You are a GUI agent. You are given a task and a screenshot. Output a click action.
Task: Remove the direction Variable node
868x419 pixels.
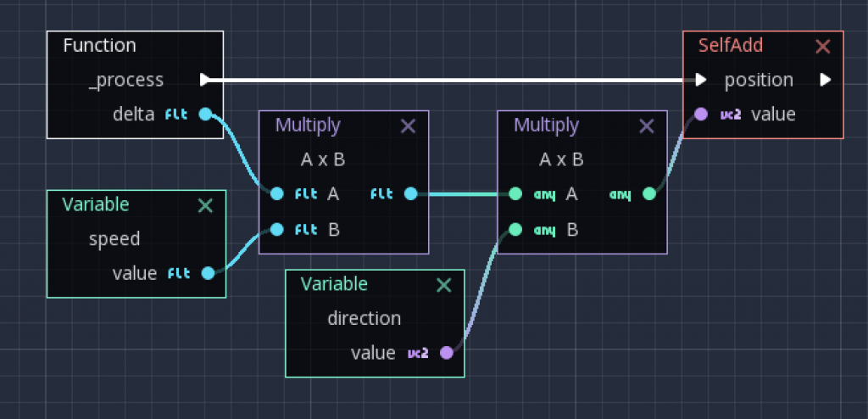tap(443, 284)
